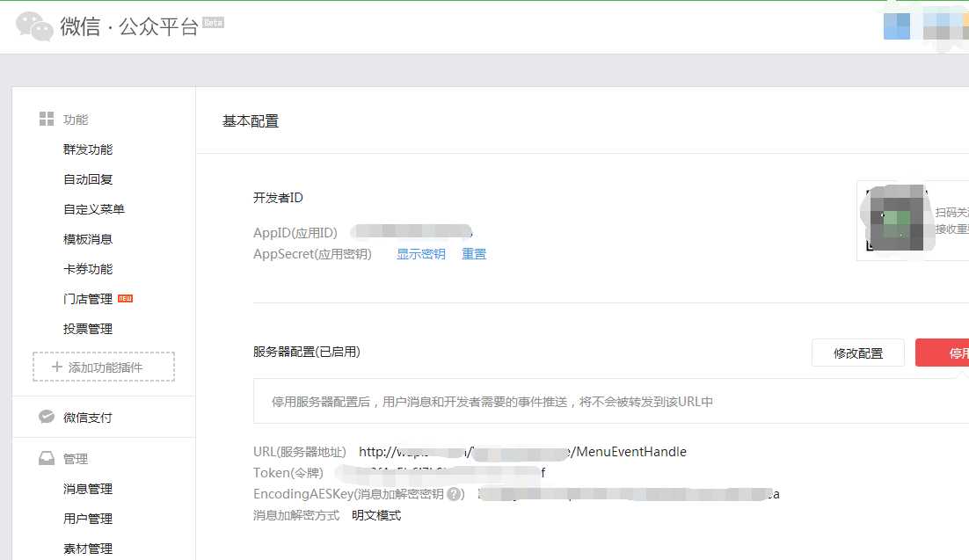969x560 pixels.
Task: Open 用户管理 in sidebar
Action: pos(88,519)
